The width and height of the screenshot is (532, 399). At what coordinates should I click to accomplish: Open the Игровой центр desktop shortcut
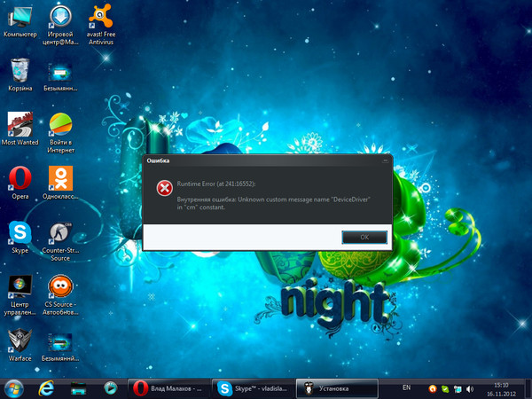click(61, 17)
